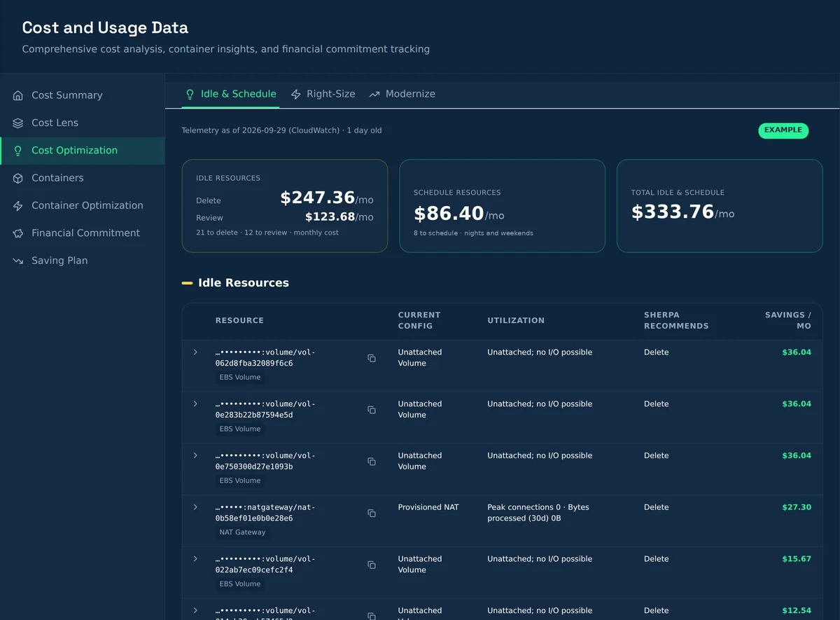Click the Provisioned NAT config cell

428,507
